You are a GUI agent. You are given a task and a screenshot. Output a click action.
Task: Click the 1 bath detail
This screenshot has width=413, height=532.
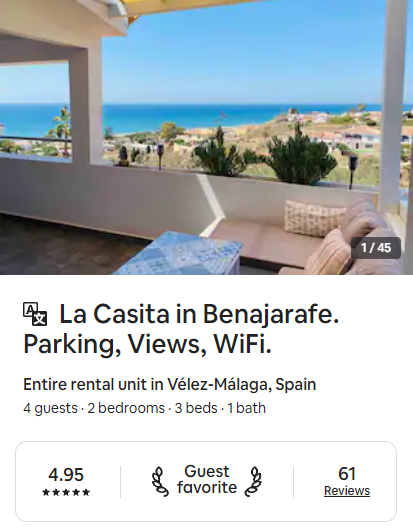click(246, 408)
